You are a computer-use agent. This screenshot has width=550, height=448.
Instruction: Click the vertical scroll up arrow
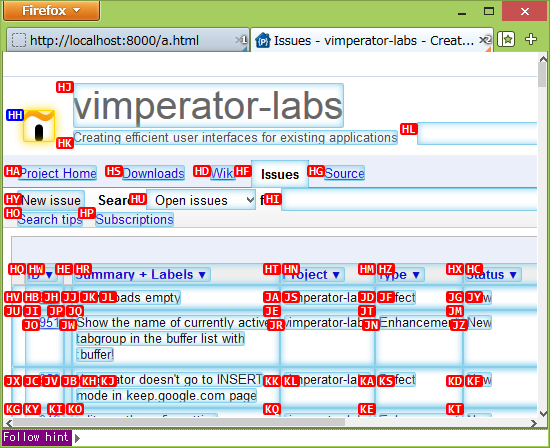click(543, 59)
